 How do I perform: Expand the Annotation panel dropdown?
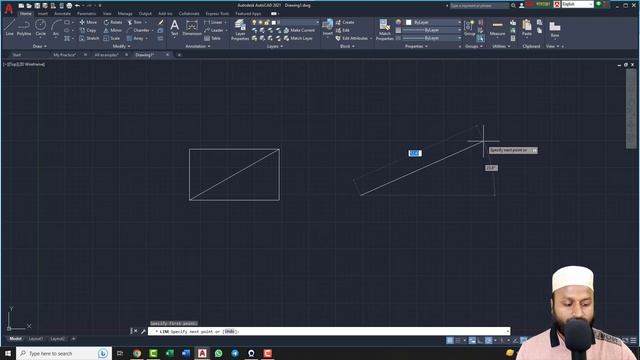click(x=198, y=47)
